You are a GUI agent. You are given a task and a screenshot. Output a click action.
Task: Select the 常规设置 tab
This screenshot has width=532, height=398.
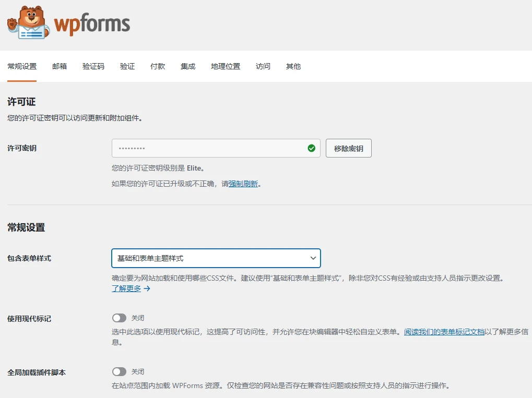[22, 66]
